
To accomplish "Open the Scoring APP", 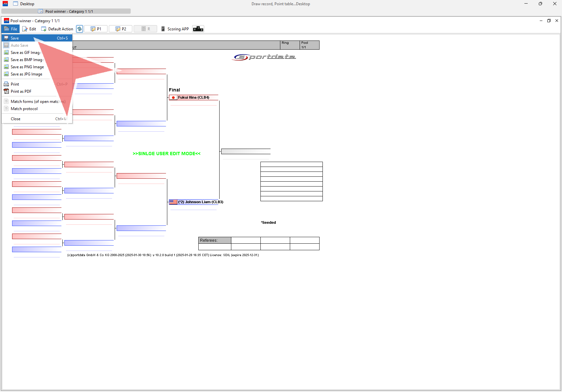I will pos(175,29).
